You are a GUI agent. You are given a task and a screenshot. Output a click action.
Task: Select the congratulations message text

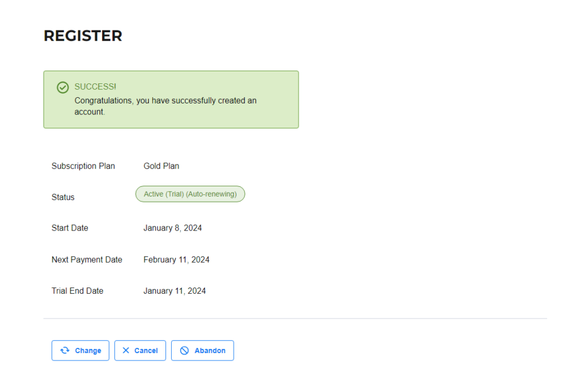click(x=165, y=106)
